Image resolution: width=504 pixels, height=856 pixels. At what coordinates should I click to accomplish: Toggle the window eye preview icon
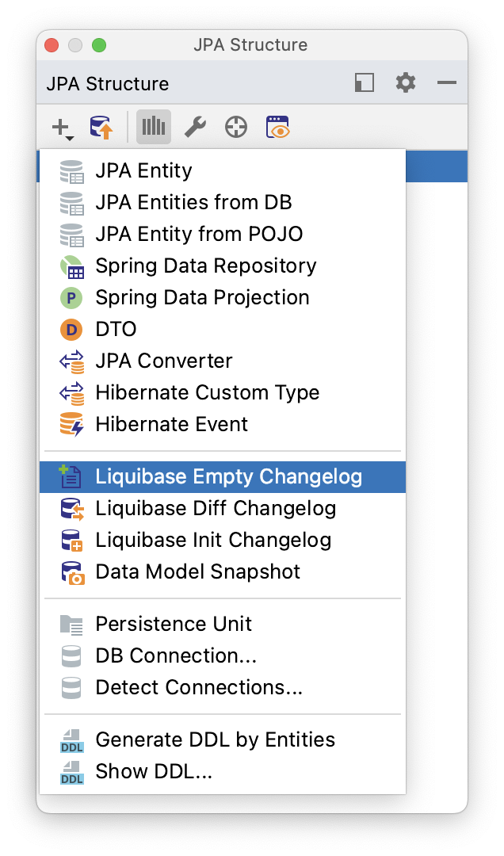(278, 127)
